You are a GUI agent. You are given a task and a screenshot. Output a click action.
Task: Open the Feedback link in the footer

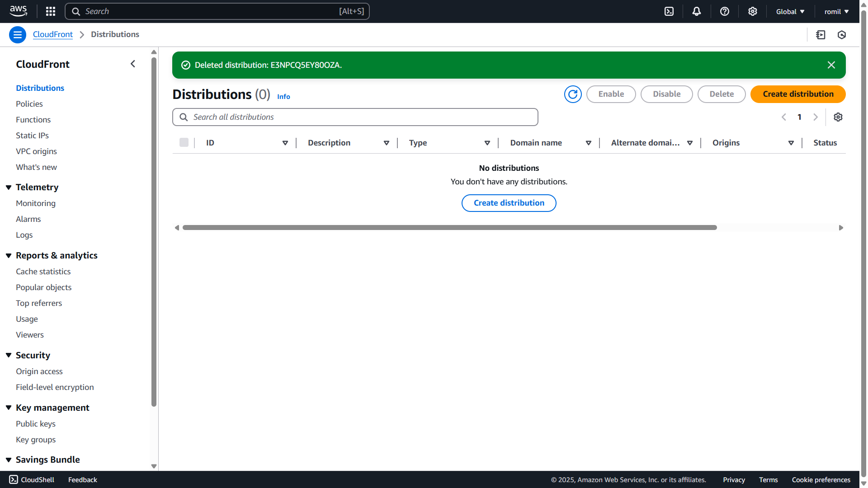[x=83, y=480]
